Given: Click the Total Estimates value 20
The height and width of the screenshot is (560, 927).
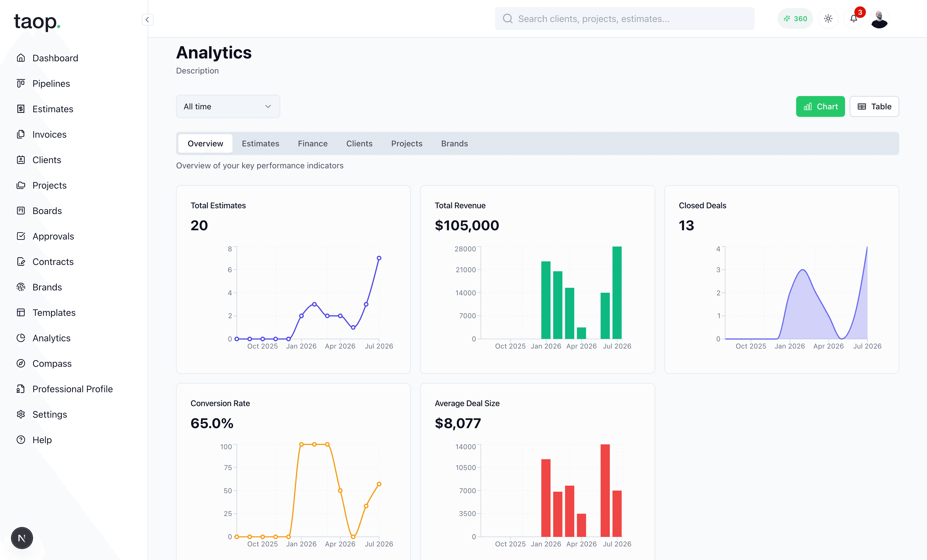Looking at the screenshot, I should 199,226.
